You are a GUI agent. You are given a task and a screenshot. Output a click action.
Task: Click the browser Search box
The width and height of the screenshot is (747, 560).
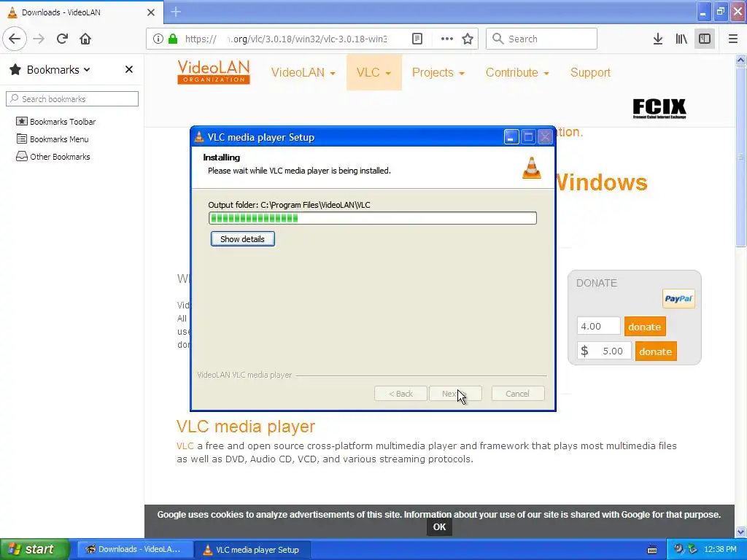click(x=541, y=39)
